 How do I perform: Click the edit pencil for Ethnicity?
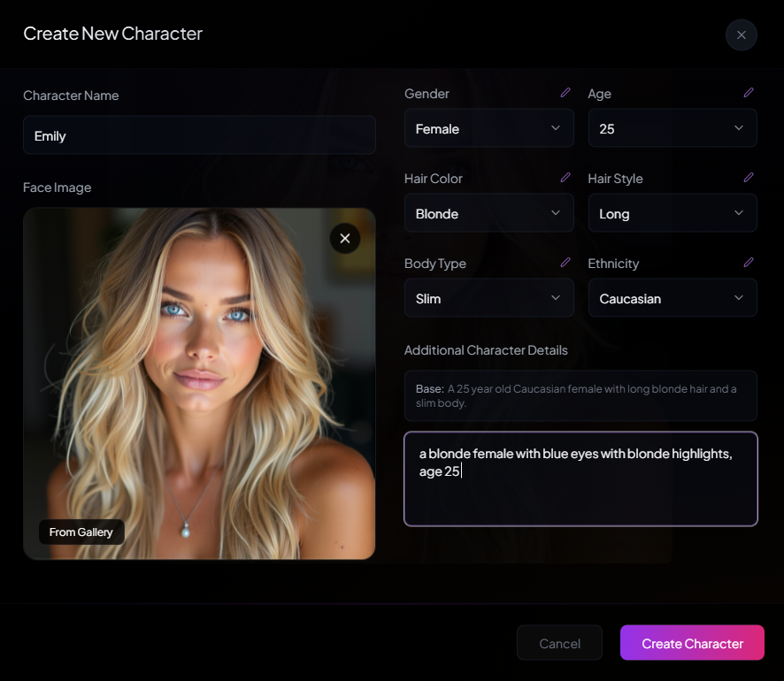pyautogui.click(x=749, y=263)
